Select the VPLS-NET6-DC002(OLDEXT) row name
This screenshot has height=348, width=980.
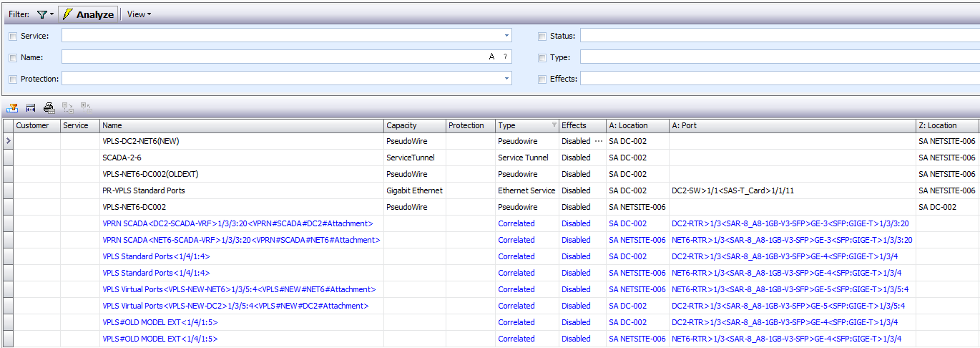pyautogui.click(x=149, y=174)
